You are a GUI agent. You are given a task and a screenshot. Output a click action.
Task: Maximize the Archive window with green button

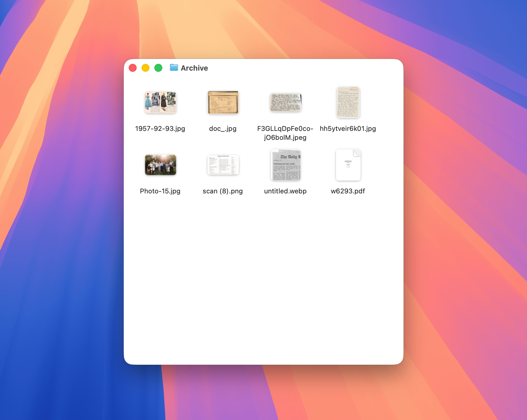[x=158, y=68]
